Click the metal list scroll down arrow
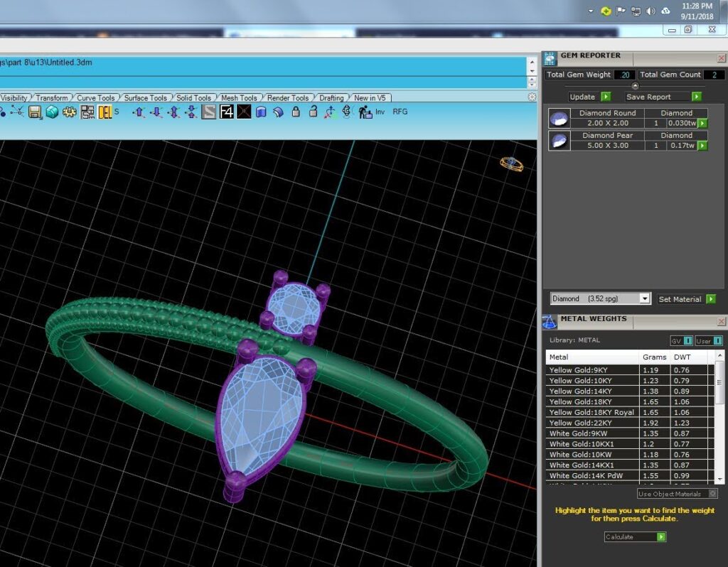 coord(720,479)
